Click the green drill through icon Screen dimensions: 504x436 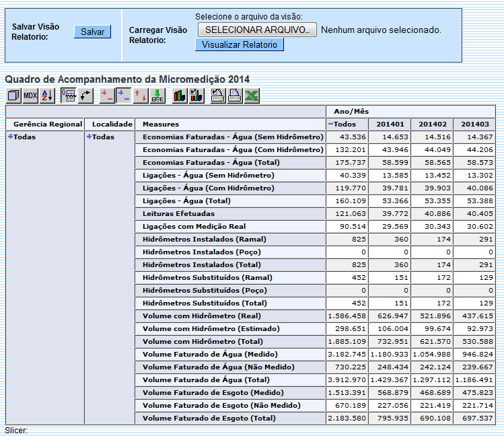coord(157,96)
